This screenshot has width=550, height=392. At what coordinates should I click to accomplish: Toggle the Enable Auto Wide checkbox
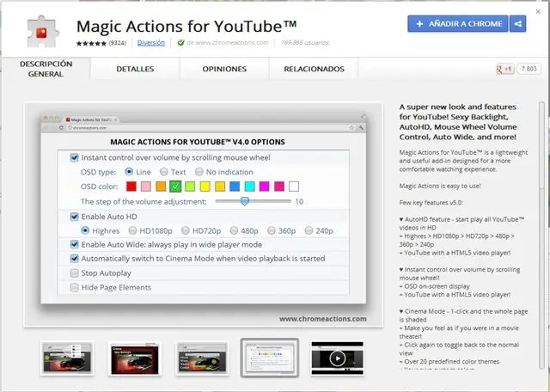(75, 244)
